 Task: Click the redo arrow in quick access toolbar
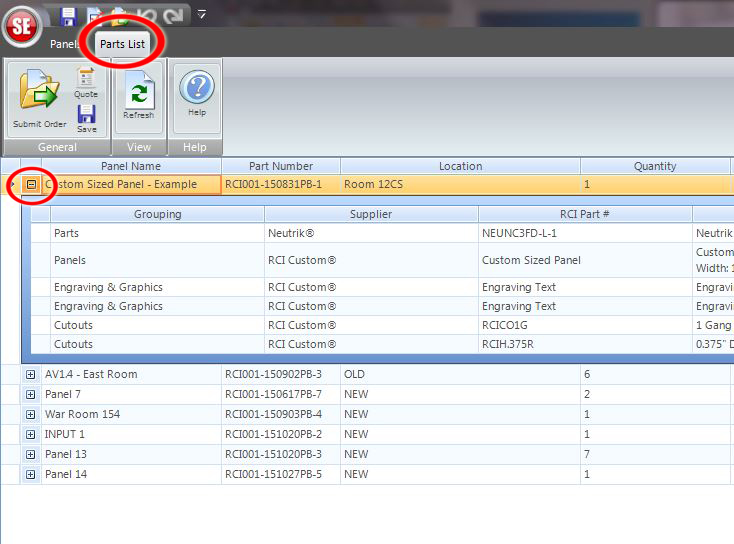click(x=172, y=15)
